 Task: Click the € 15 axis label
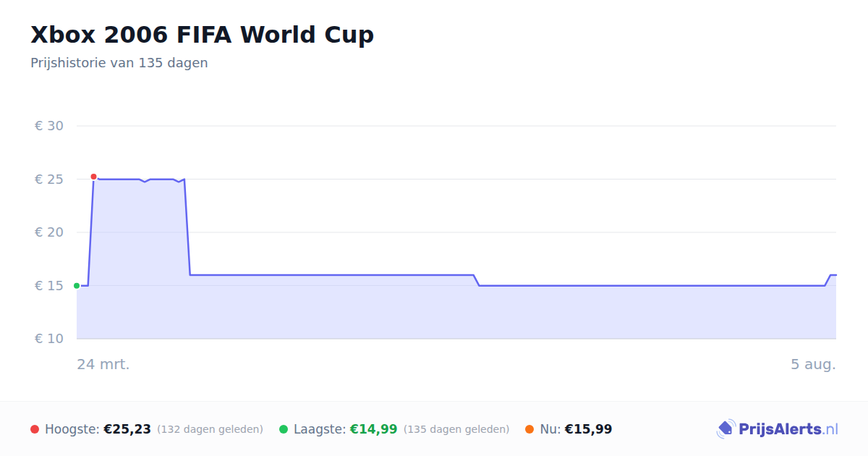coord(49,286)
